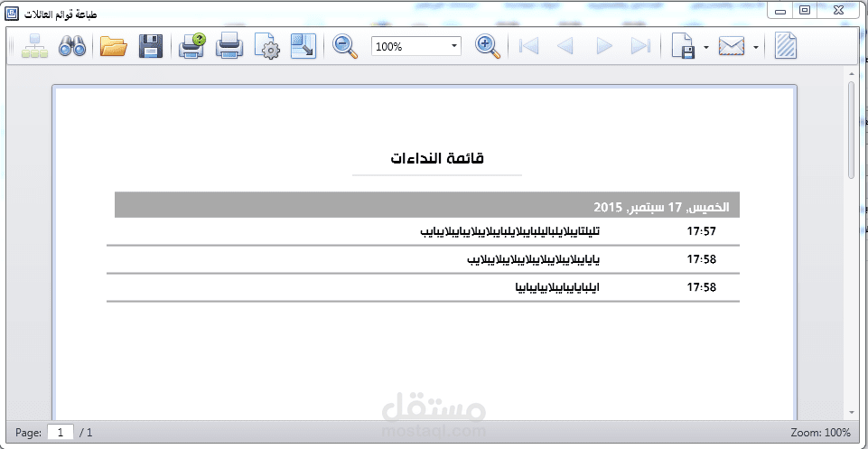Image resolution: width=868 pixels, height=449 pixels.
Task: Click Zoom: 100% in status bar
Action: coord(821,433)
